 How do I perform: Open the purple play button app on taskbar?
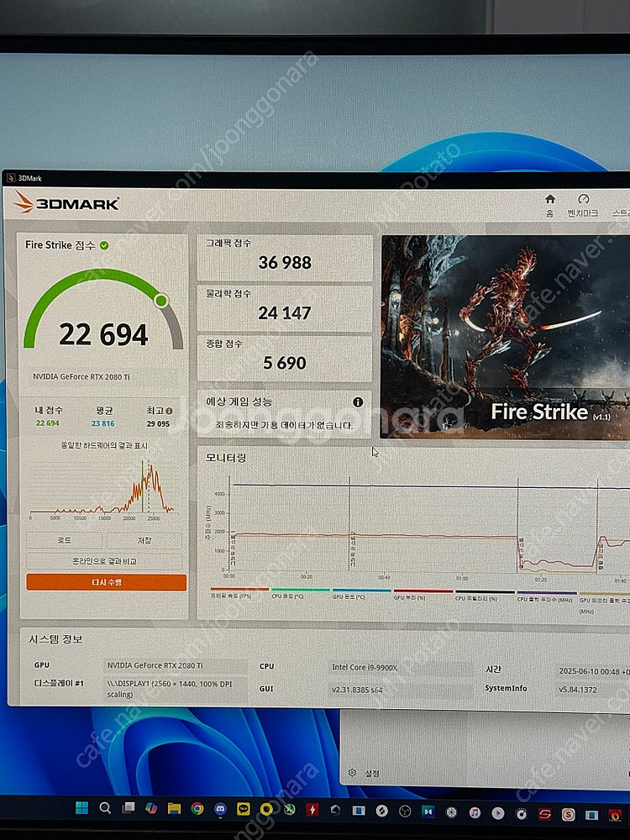497,814
